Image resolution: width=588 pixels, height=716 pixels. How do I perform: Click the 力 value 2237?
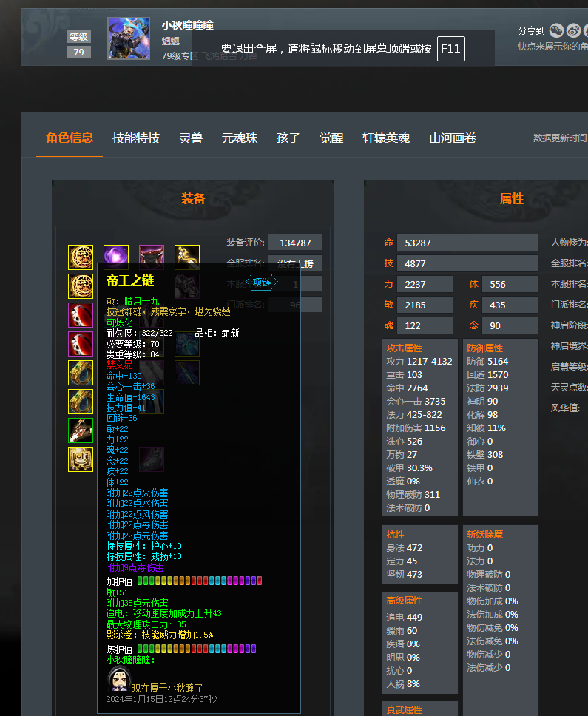pyautogui.click(x=425, y=284)
